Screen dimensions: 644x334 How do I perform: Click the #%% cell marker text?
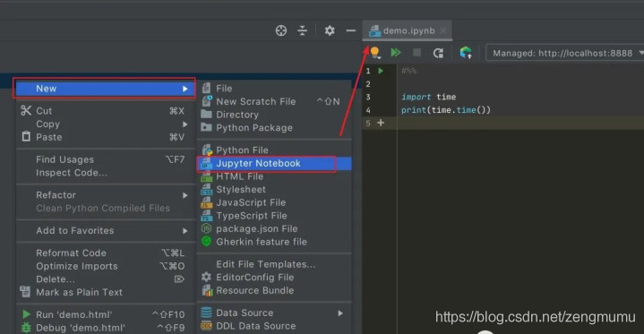pyautogui.click(x=408, y=71)
